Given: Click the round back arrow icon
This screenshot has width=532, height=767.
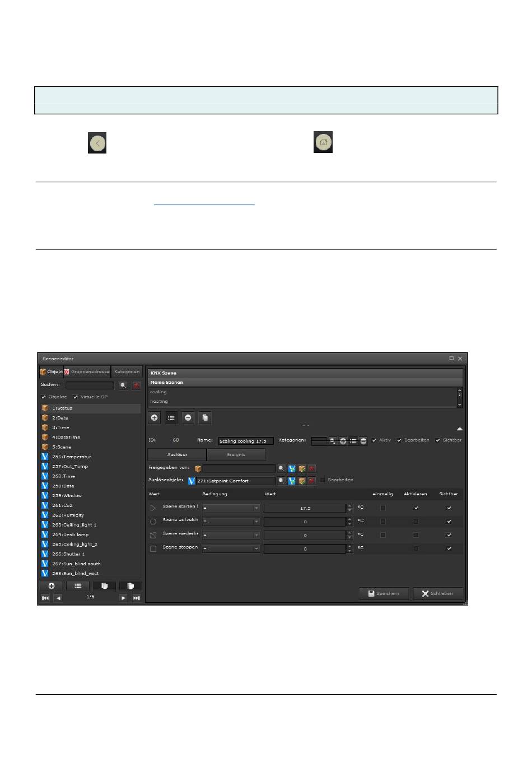Looking at the screenshot, I should (97, 143).
